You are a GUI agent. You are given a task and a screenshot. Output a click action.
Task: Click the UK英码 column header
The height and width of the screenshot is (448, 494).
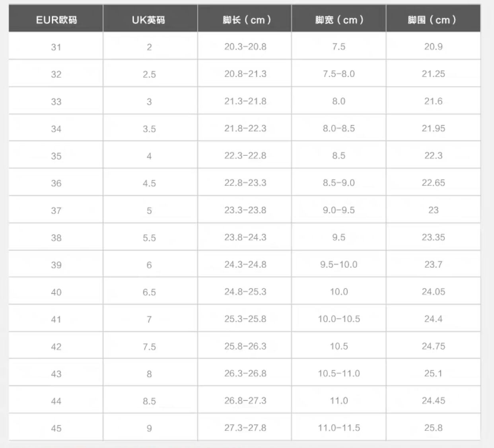(149, 20)
